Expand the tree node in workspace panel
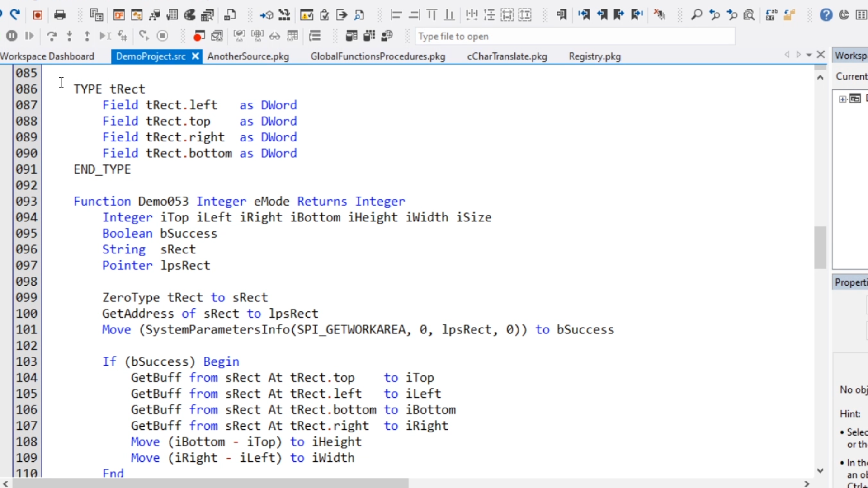 pos(843,99)
